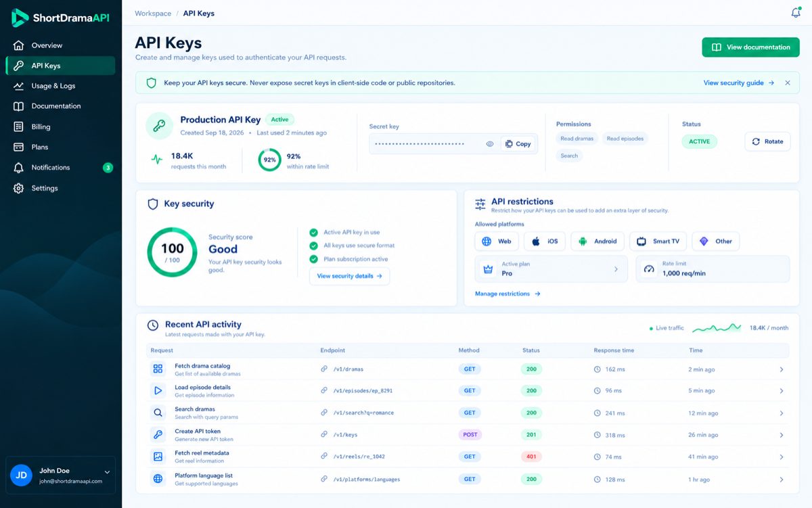Viewport: 812px width, 508px height.
Task: Click the key icon beside Production API Key
Action: pyautogui.click(x=159, y=126)
